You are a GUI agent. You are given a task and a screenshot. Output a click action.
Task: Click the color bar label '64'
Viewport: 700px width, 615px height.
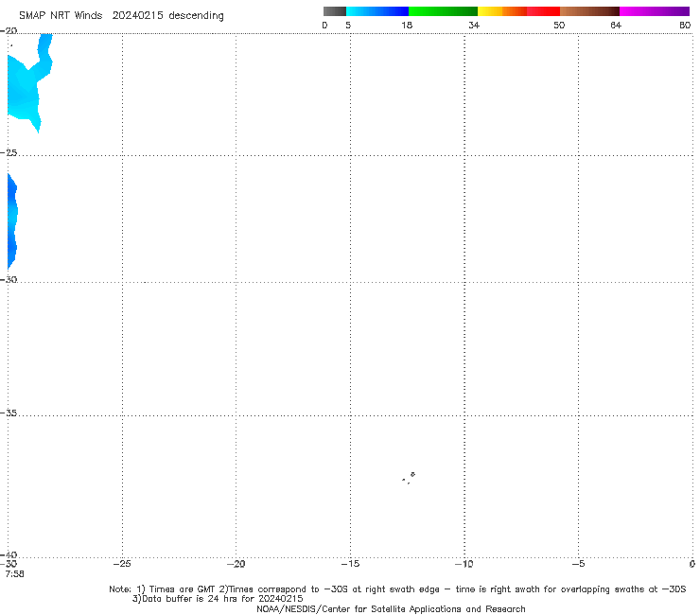(x=616, y=25)
